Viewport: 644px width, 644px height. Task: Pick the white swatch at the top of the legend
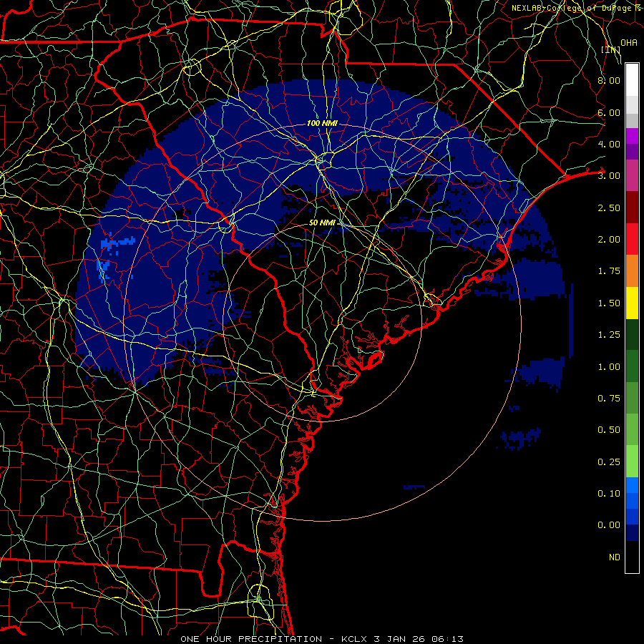632,80
